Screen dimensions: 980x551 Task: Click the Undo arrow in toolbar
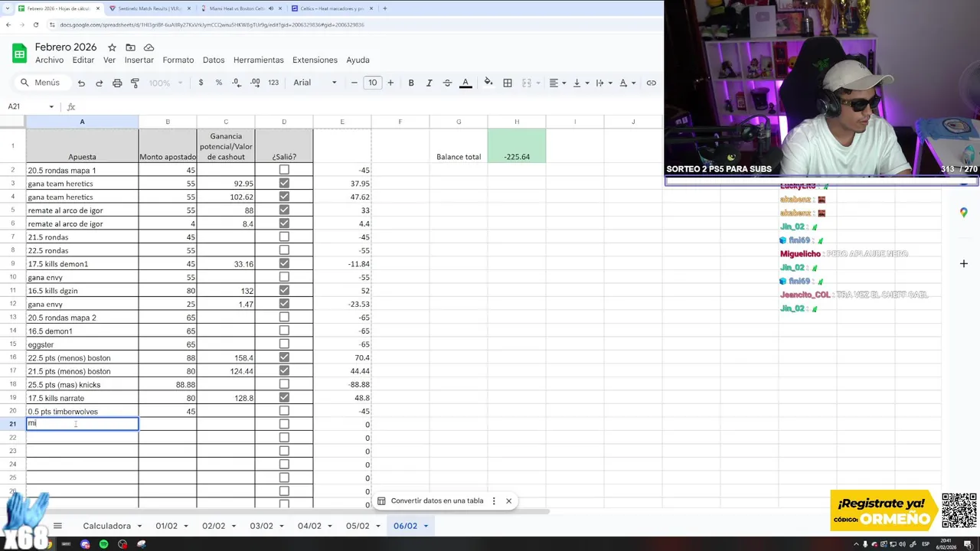81,83
